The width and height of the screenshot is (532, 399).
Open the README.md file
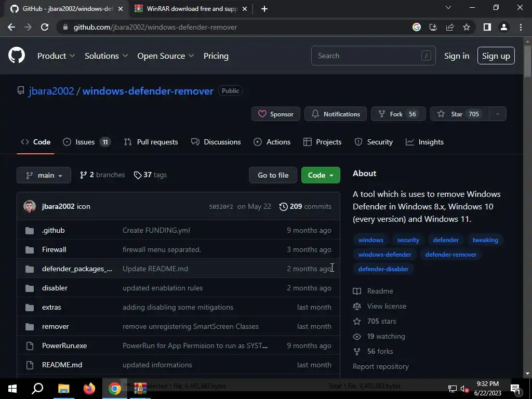(x=62, y=365)
